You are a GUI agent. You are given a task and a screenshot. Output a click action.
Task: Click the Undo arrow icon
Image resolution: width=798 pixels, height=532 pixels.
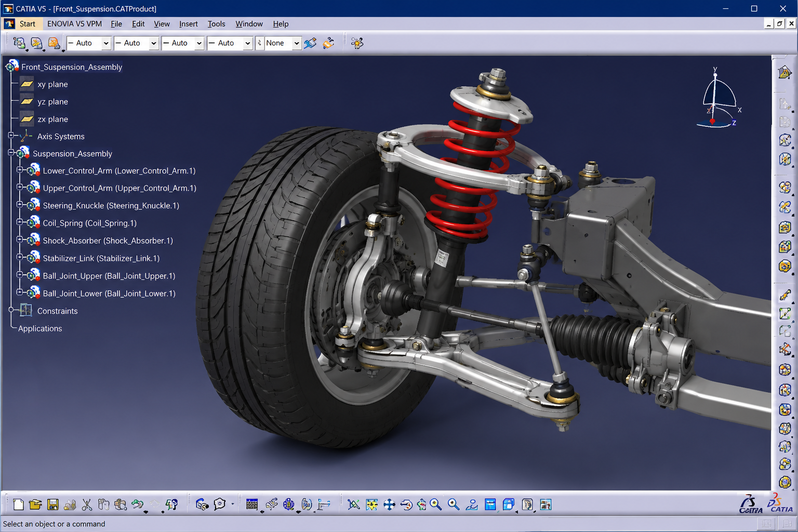coord(137,504)
